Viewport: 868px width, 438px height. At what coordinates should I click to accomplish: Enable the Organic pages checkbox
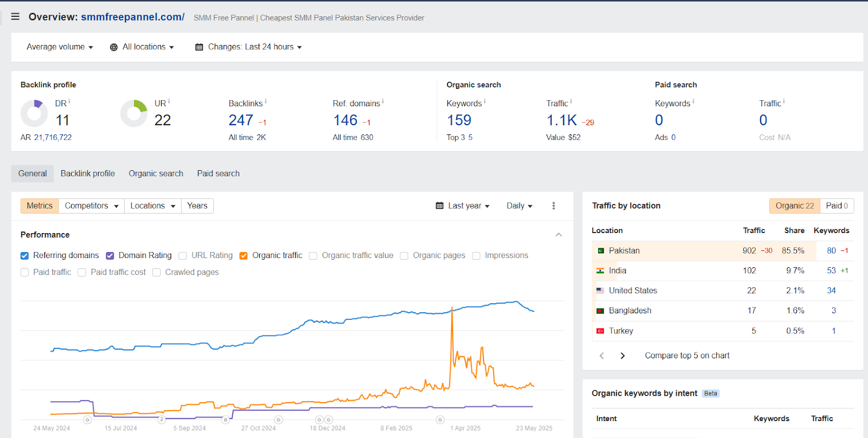404,256
